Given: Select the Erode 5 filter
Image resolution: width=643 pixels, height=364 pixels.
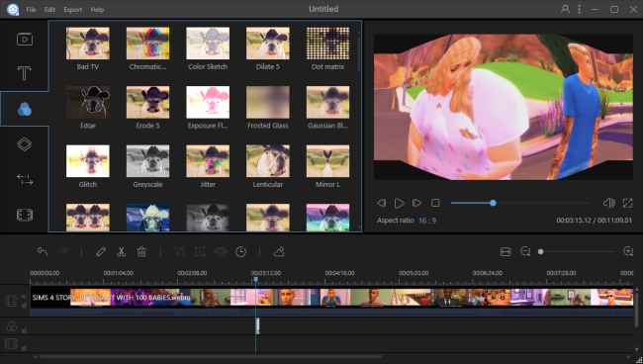Looking at the screenshot, I should [x=147, y=108].
